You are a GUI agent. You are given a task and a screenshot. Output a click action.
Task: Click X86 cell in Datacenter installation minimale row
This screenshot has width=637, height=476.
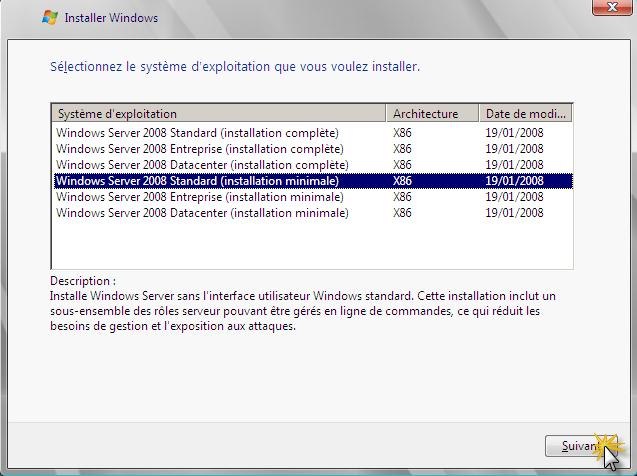pos(402,213)
